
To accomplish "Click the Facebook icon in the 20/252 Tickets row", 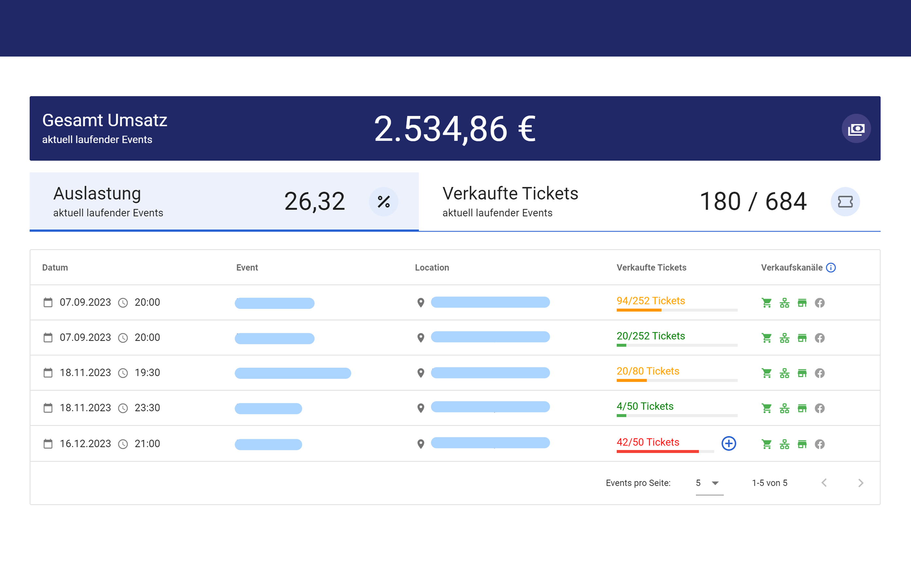I will [819, 338].
